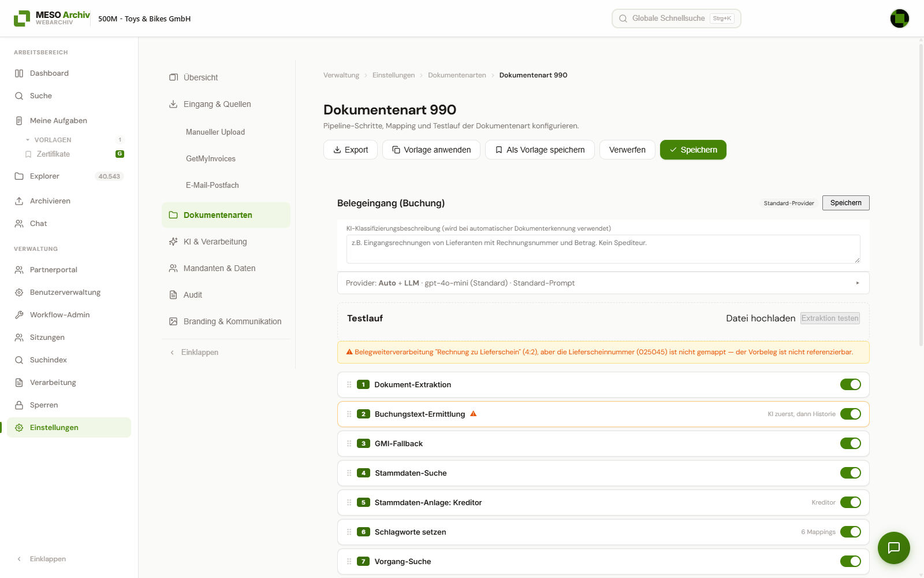Click Vorlage anwenden button
Screen dimensions: 924x578
point(431,150)
